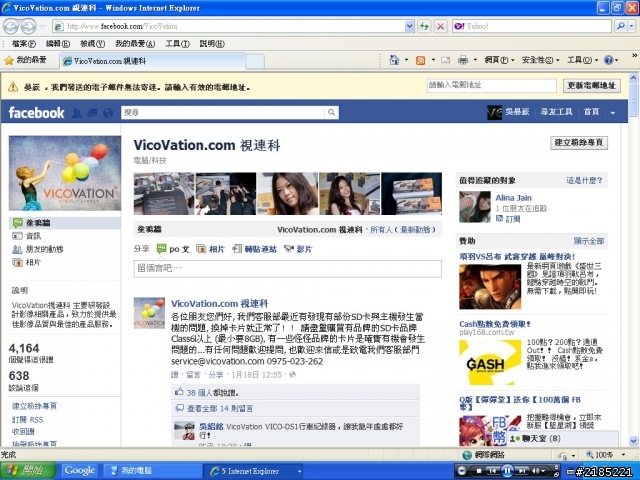This screenshot has height=480, width=640.
Task: Click in the Facebook search field
Action: (x=223, y=112)
